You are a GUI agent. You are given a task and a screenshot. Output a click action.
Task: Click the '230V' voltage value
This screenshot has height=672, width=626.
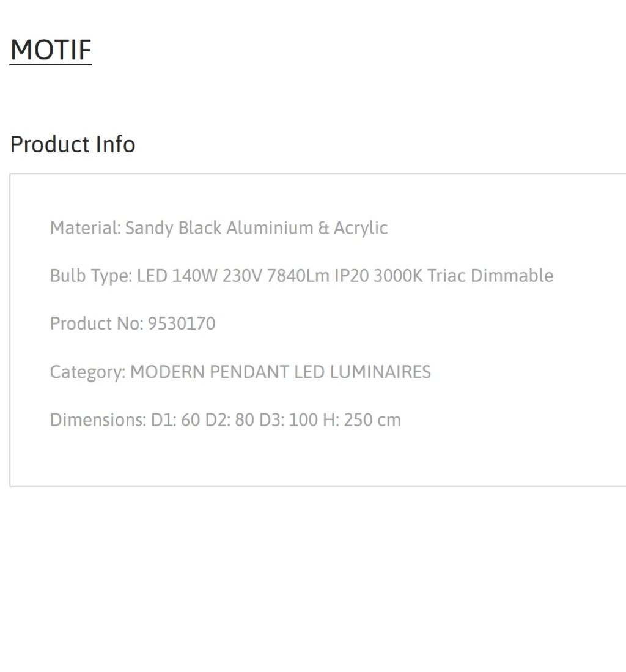click(242, 276)
